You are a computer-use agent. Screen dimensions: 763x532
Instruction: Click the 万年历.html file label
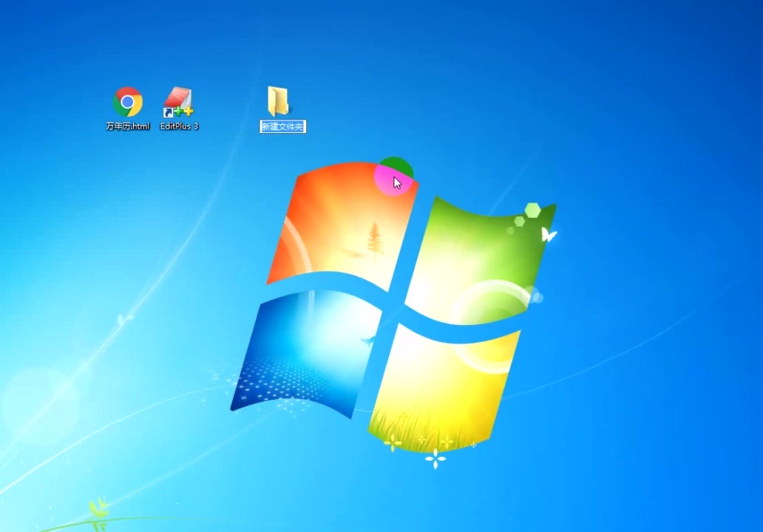[x=127, y=126]
